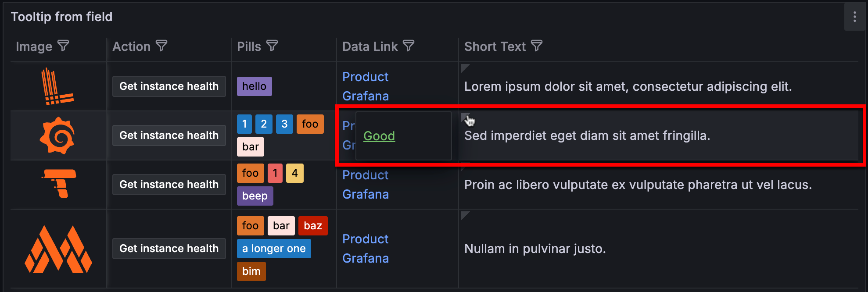Viewport: 868px width, 292px height.
Task: Open the 'Grafana' link in the third row
Action: point(365,194)
